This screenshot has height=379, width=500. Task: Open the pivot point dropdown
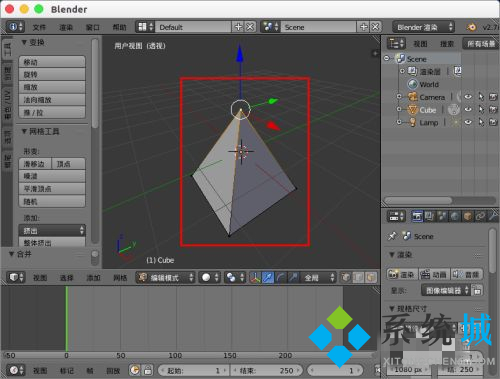click(235, 278)
